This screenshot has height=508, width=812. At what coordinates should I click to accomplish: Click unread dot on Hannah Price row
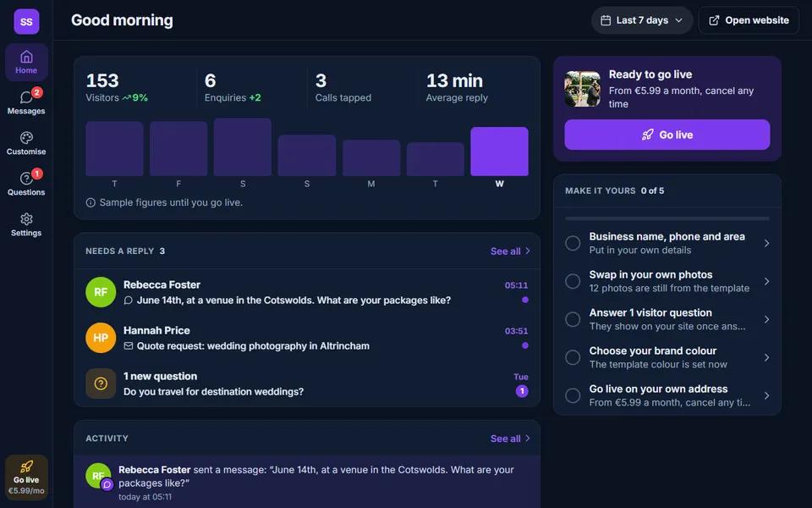click(525, 345)
